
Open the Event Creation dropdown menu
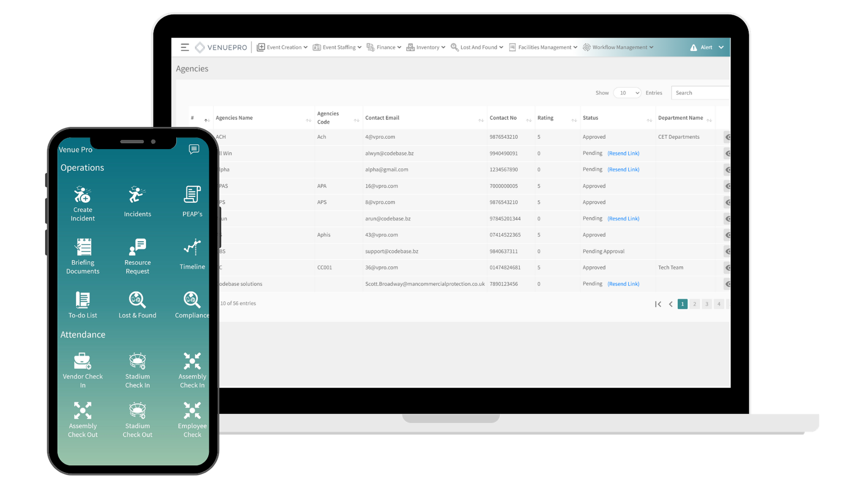(282, 48)
